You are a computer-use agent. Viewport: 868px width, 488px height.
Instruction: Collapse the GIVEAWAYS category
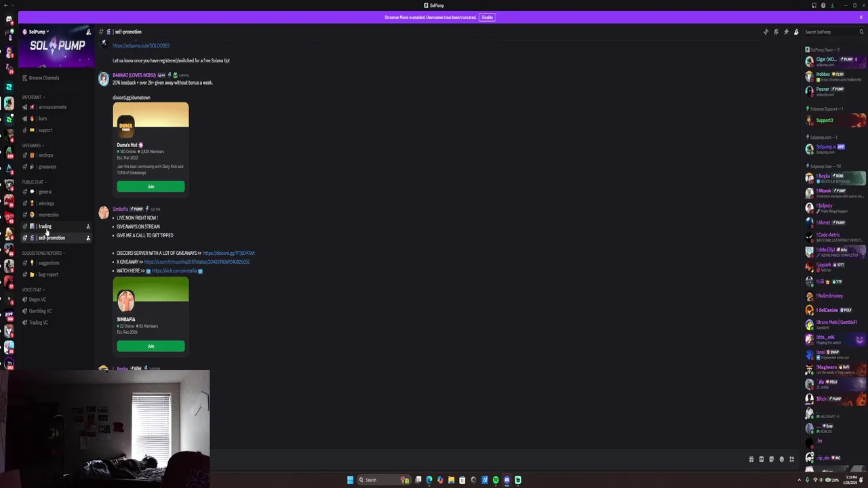33,146
